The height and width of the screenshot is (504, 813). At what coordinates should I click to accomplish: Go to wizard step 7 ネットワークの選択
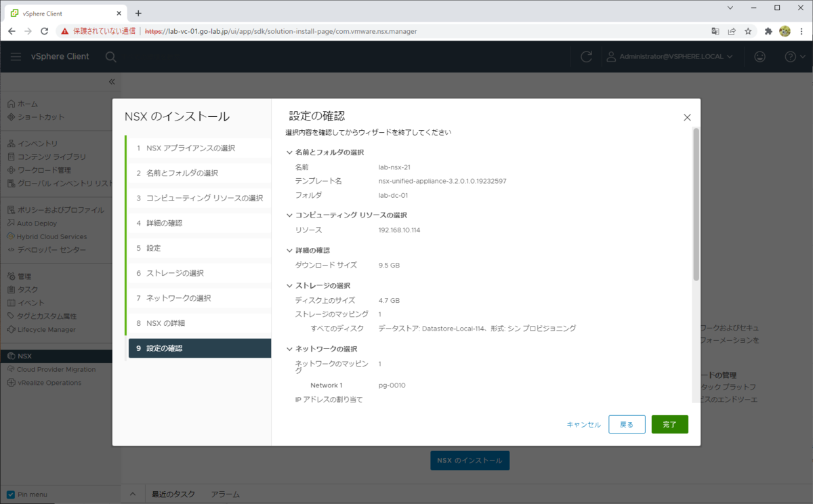coord(199,298)
